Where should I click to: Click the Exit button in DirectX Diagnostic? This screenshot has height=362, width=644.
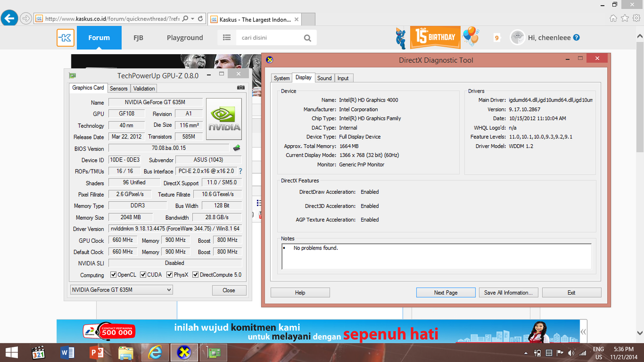point(572,293)
